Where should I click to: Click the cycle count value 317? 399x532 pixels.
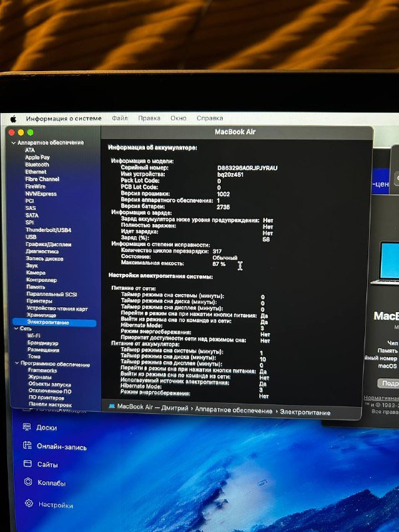point(217,251)
